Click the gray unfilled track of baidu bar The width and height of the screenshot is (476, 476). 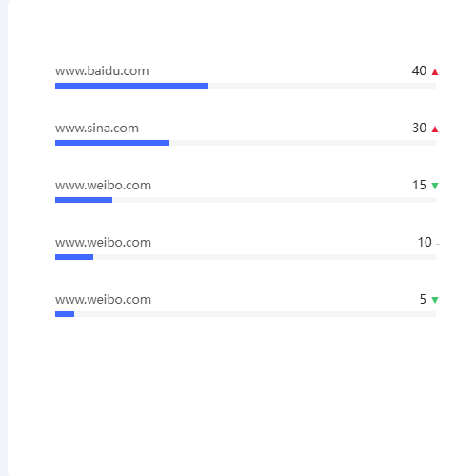coord(322,86)
